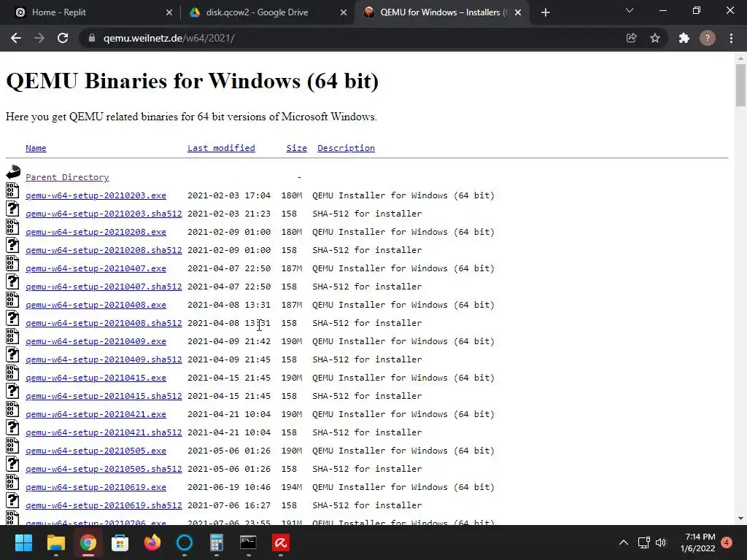The height and width of the screenshot is (560, 747).
Task: Click the tab search chevron
Action: point(630,10)
